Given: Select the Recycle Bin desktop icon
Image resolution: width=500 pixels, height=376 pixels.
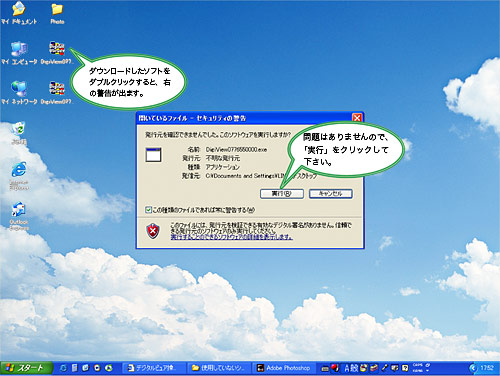Looking at the screenshot, I should coord(19,133).
